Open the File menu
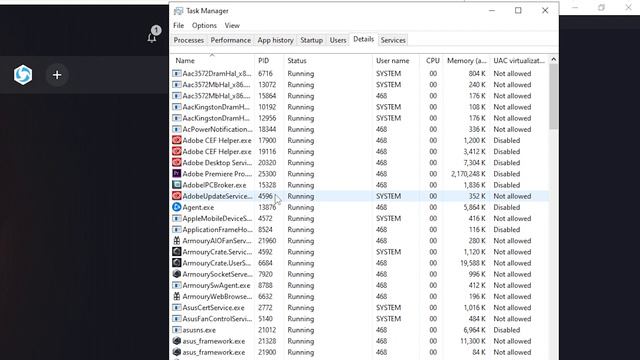The width and height of the screenshot is (640, 360). 178,25
